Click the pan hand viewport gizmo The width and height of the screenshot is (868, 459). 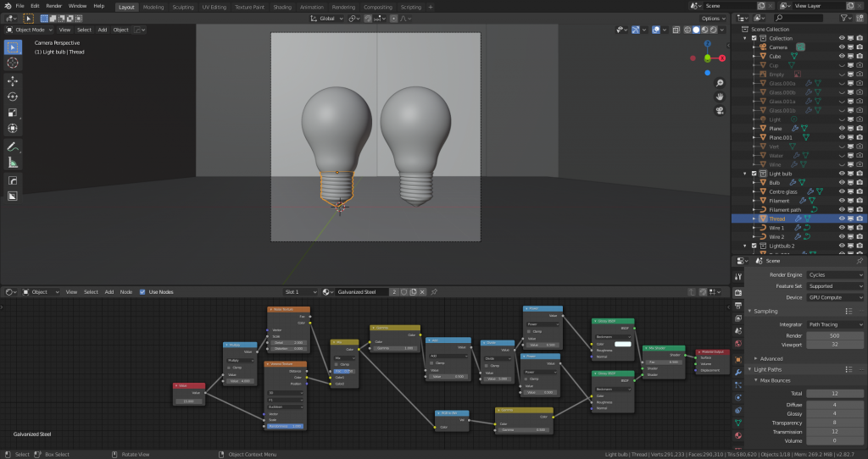[720, 97]
